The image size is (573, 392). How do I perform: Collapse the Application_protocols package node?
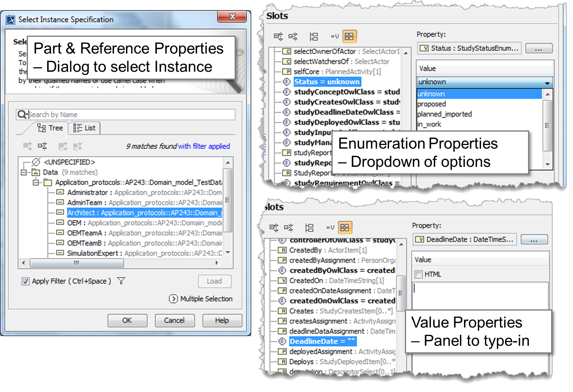tap(36, 183)
